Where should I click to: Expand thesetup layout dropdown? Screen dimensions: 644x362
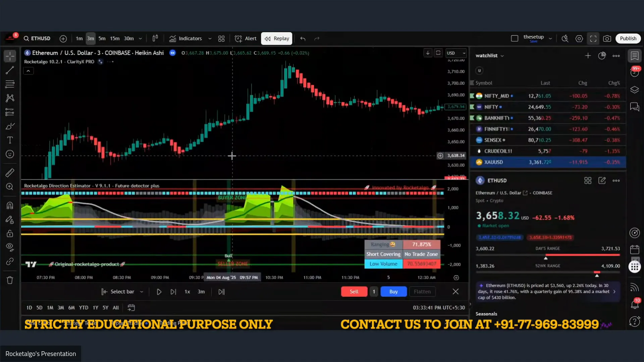tap(550, 39)
